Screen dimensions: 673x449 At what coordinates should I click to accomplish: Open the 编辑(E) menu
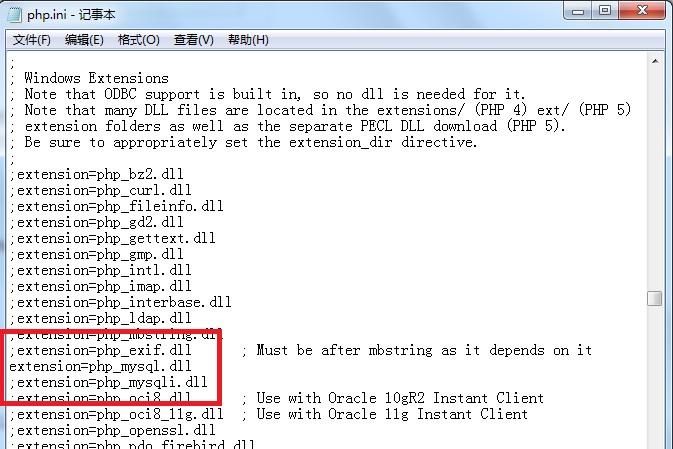[x=84, y=40]
